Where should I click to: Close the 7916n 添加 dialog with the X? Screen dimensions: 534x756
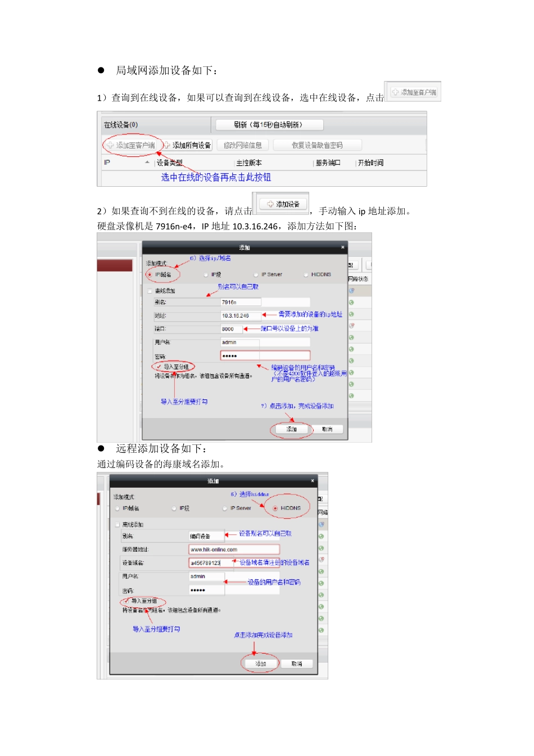(343, 247)
